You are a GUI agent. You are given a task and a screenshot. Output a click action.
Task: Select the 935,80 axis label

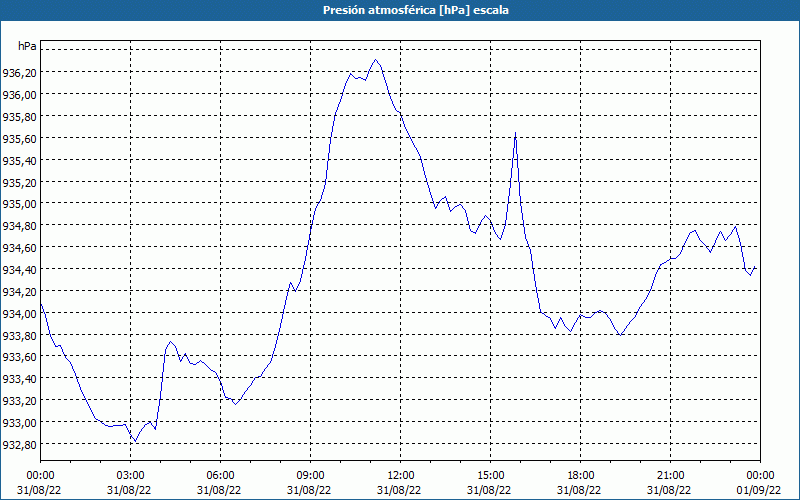point(19,117)
